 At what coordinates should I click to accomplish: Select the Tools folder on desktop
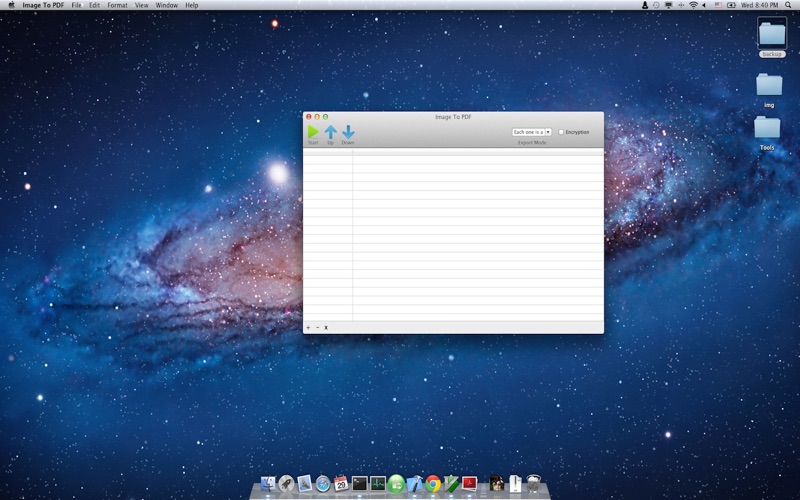(x=767, y=128)
